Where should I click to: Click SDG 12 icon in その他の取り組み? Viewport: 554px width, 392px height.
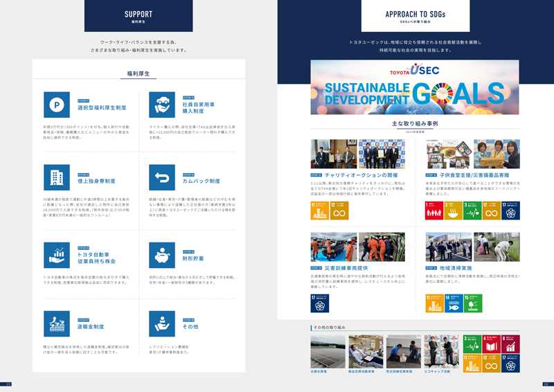pos(492,364)
